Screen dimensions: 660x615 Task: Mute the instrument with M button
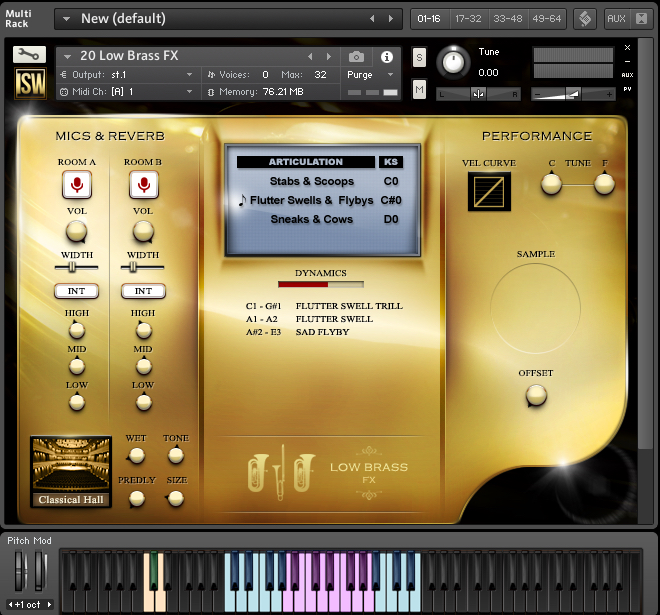tap(419, 90)
